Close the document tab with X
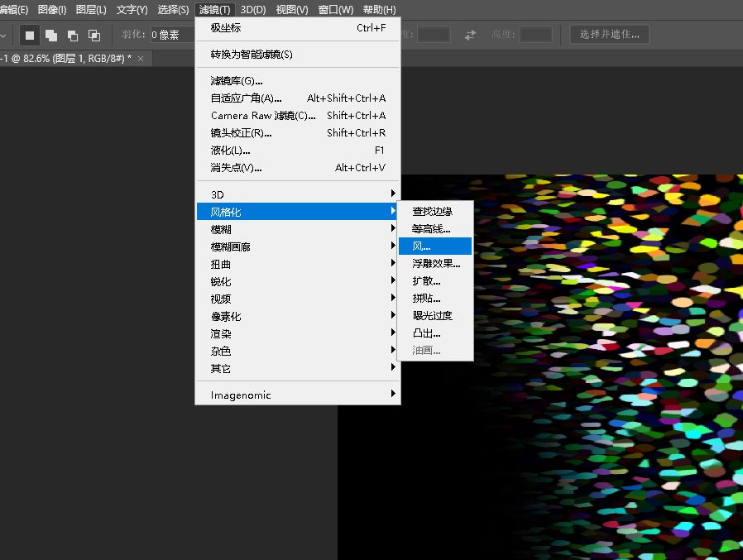The width and height of the screenshot is (743, 560). (141, 59)
